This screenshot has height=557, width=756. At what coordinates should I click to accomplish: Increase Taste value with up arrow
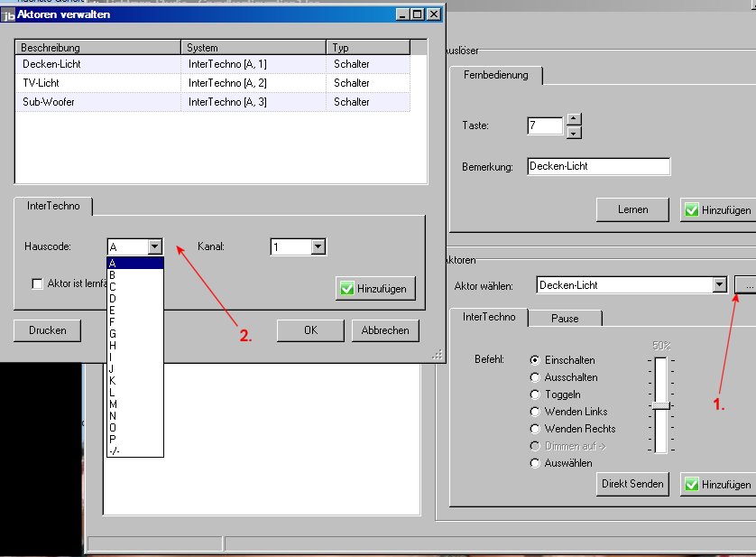(574, 118)
